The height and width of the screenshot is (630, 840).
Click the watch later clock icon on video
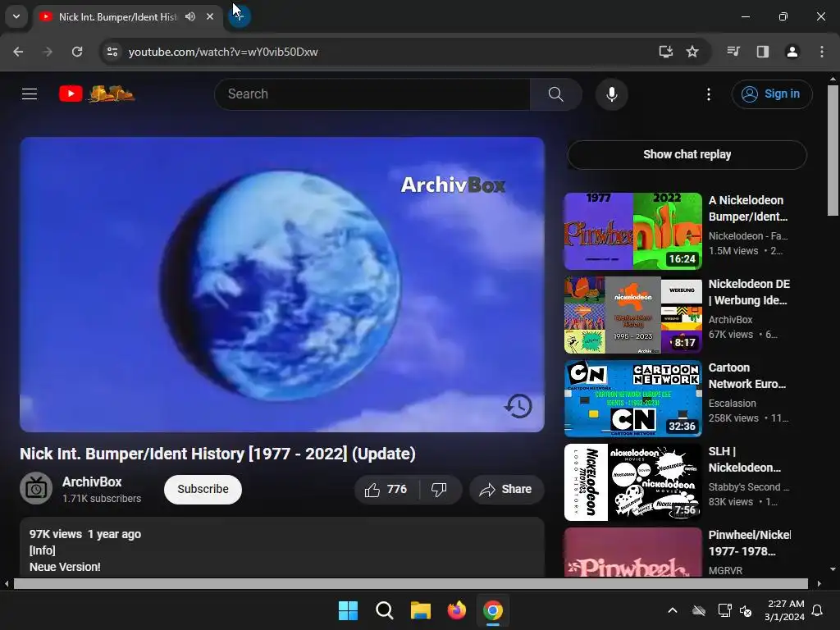pos(518,406)
